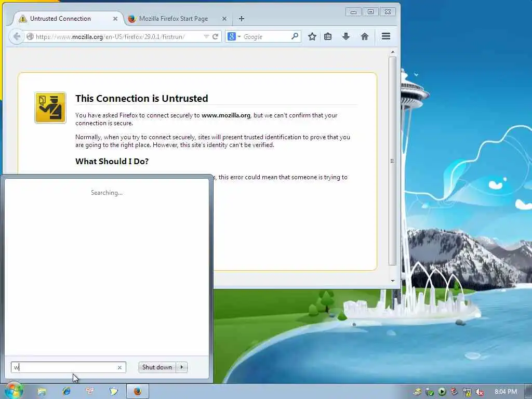Viewport: 532px width, 399px height.
Task: Go to the Firefox Home page icon
Action: [x=364, y=37]
